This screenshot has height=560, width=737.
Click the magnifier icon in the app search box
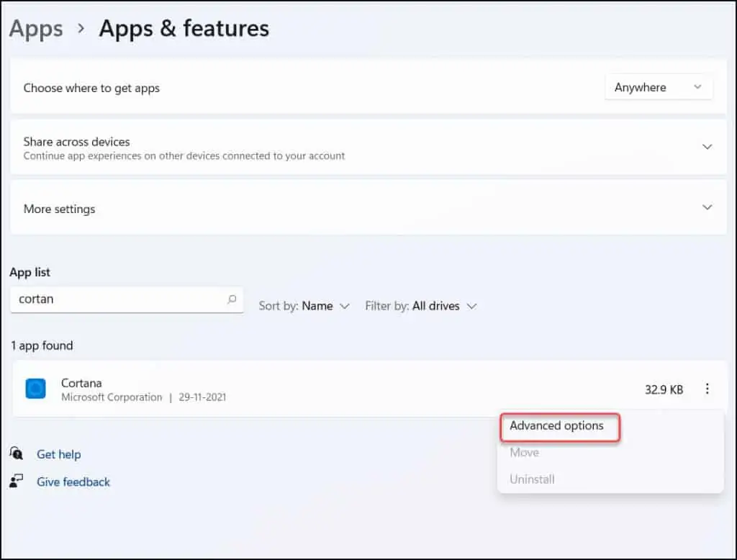pyautogui.click(x=232, y=299)
